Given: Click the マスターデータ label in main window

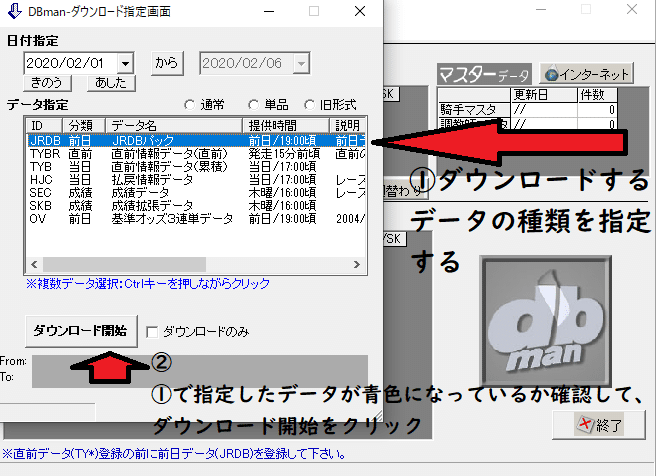Looking at the screenshot, I should pyautogui.click(x=484, y=74).
